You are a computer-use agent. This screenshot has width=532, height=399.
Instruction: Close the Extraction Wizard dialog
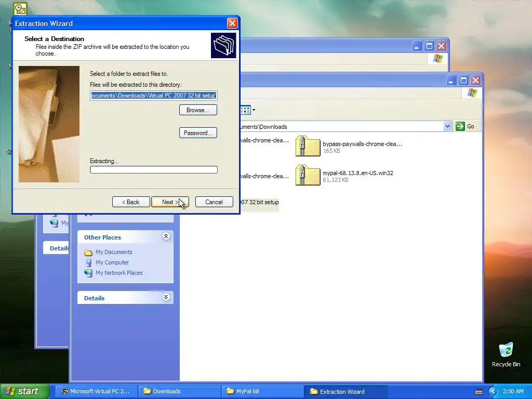point(232,23)
